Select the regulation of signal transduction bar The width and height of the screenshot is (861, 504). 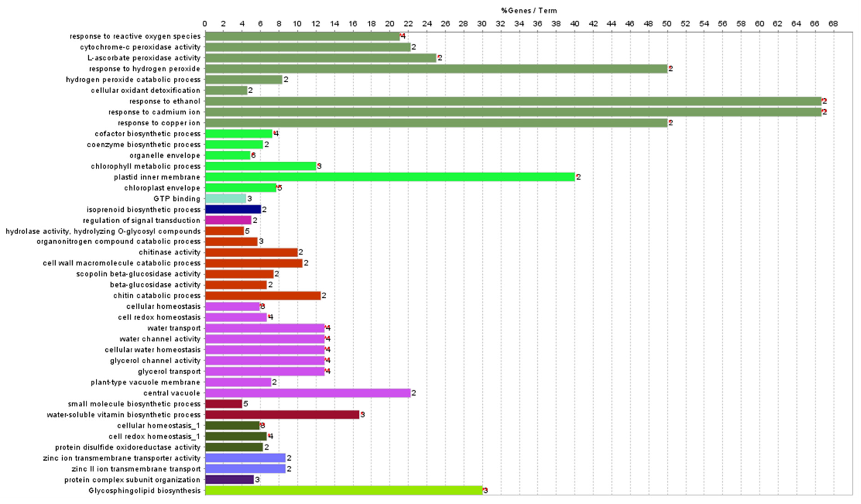pos(228,220)
